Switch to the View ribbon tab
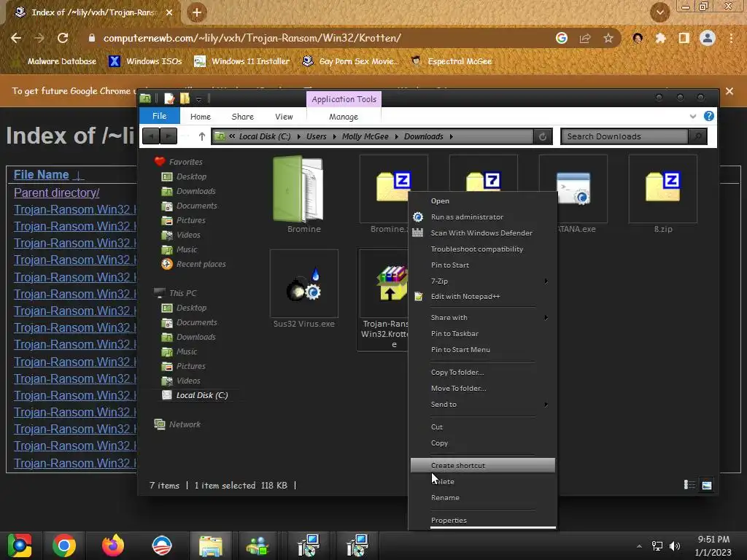747x560 pixels. [284, 117]
